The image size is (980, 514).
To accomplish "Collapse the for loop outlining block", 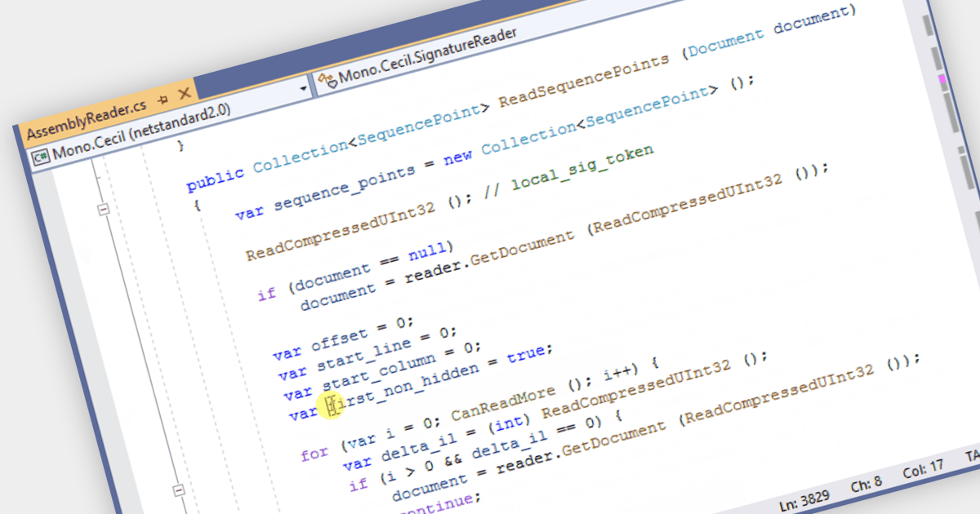I will (x=179, y=490).
